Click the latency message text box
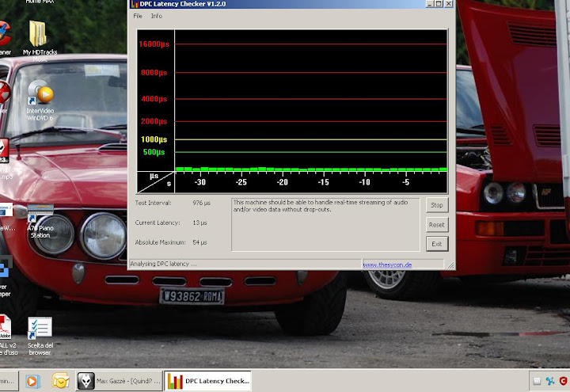 point(325,224)
